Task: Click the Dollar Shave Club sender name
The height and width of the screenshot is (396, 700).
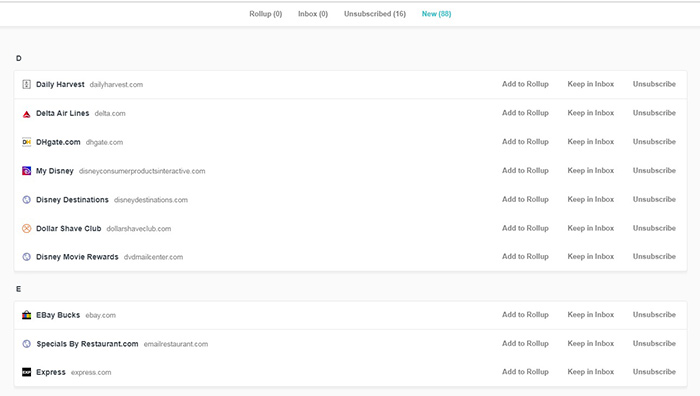Action: (69, 229)
